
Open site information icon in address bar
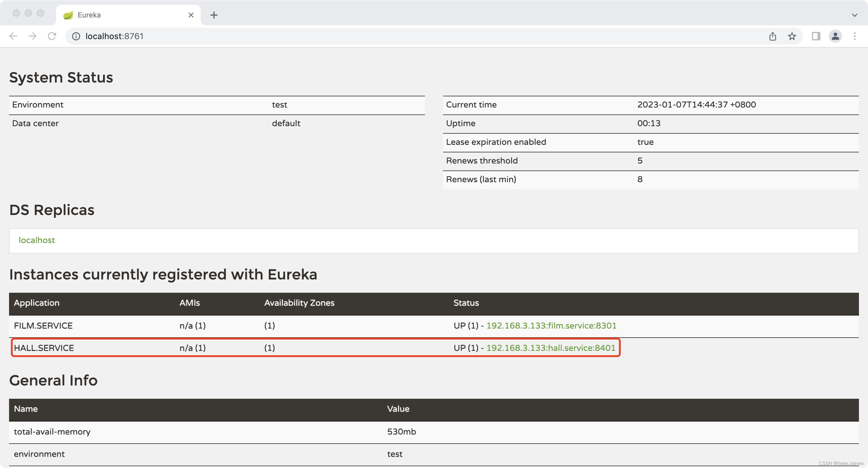coord(76,36)
